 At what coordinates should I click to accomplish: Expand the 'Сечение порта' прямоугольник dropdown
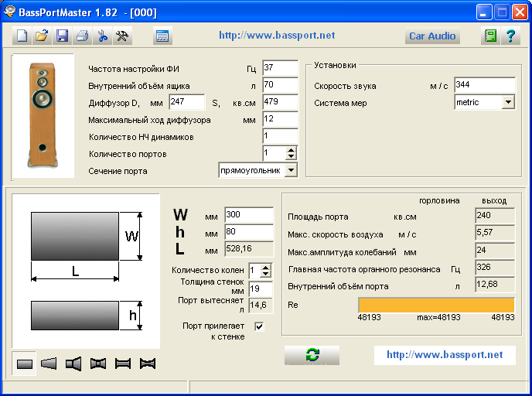(x=291, y=170)
